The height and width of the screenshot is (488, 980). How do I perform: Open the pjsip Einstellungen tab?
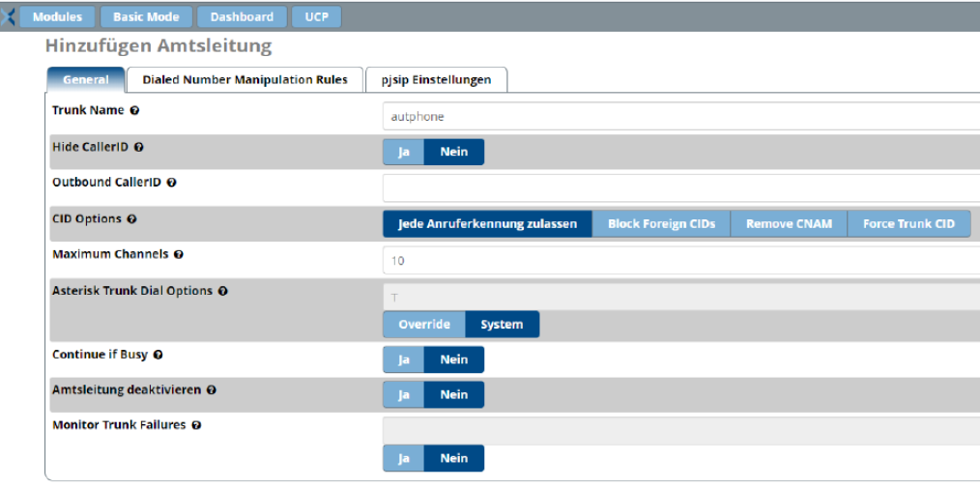tap(437, 79)
